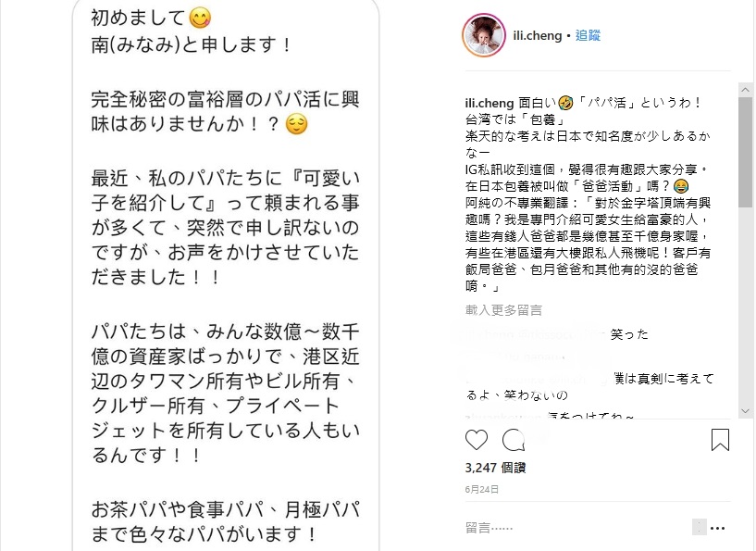
Task: Click ili.cheng name in the caption
Action: (490, 103)
